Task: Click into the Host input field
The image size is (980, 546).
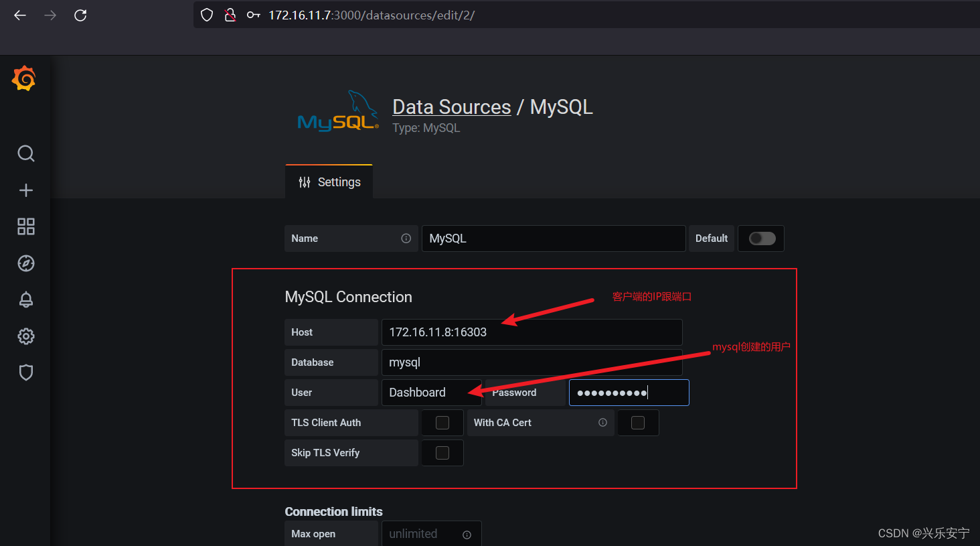Action: [532, 332]
